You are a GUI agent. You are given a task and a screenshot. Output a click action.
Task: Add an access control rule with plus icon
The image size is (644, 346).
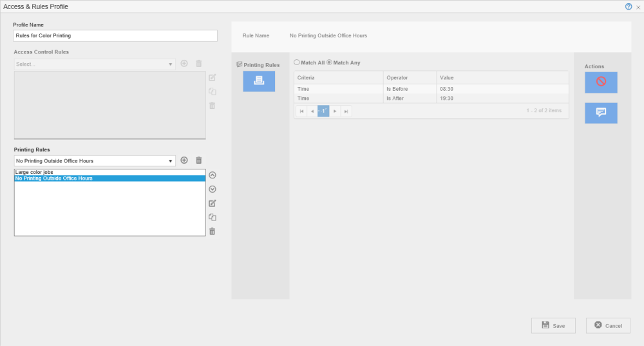184,63
